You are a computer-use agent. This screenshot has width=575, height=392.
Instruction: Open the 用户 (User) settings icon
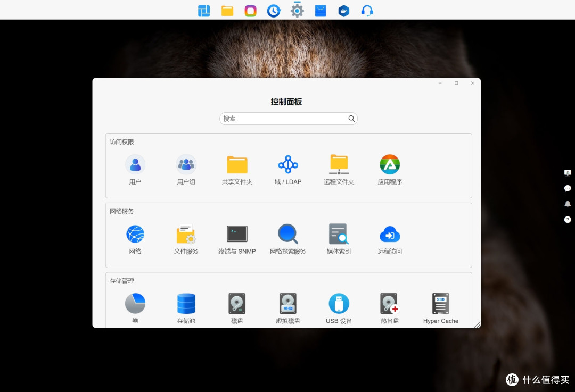[x=135, y=164]
